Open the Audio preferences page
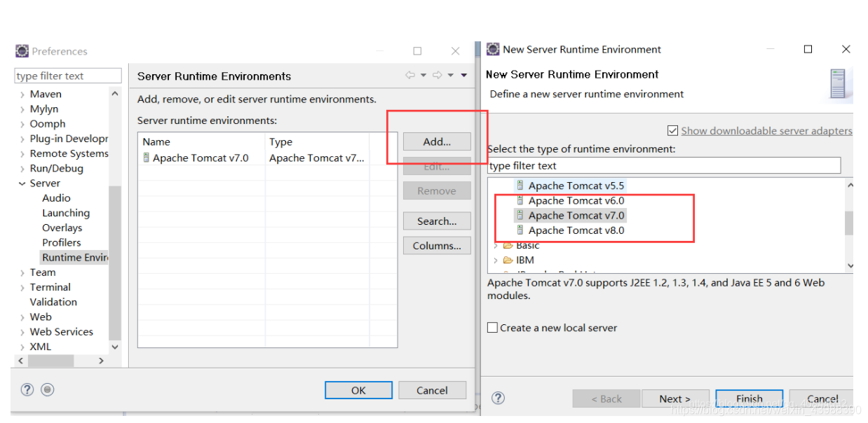This screenshot has width=868, height=423. click(x=56, y=198)
